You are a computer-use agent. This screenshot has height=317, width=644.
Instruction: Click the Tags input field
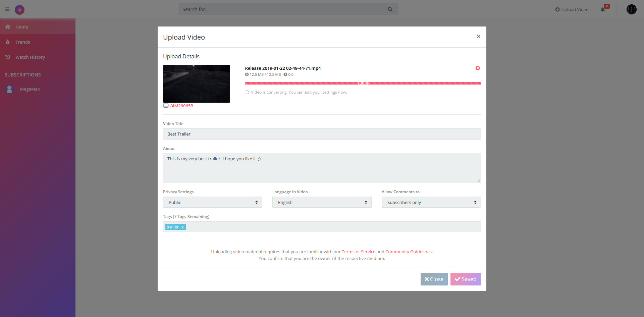pyautogui.click(x=322, y=227)
